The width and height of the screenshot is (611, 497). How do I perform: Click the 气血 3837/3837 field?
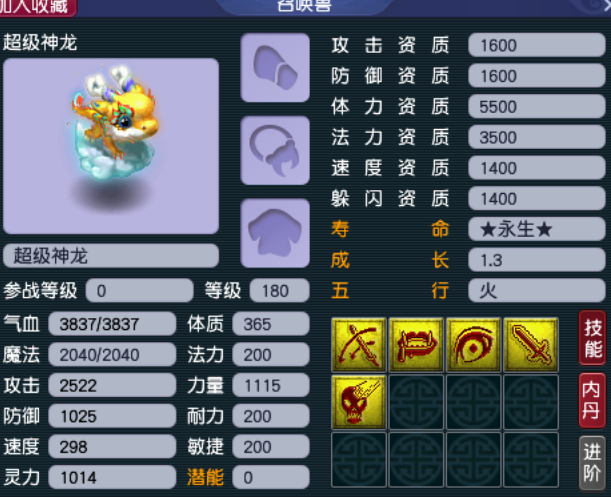pyautogui.click(x=112, y=324)
